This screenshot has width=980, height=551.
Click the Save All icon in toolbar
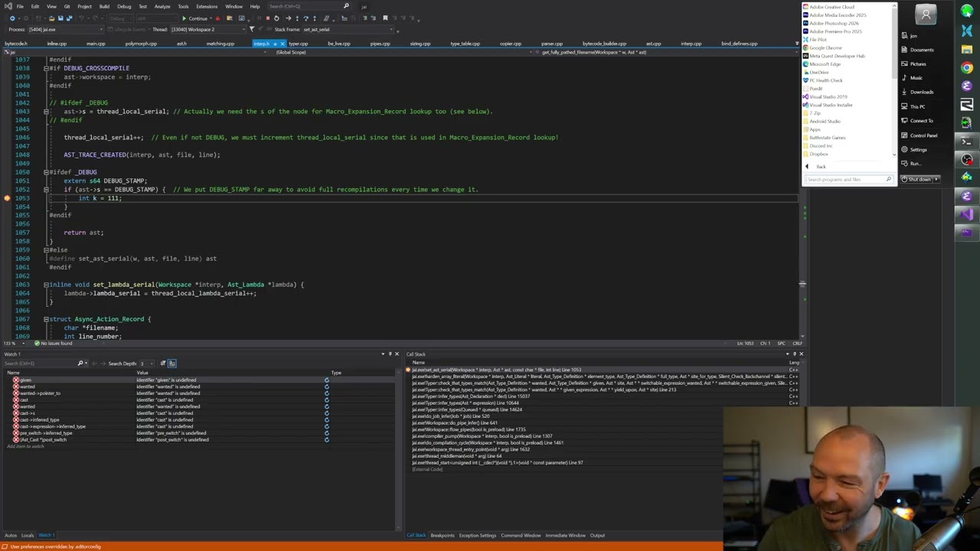pos(69,18)
